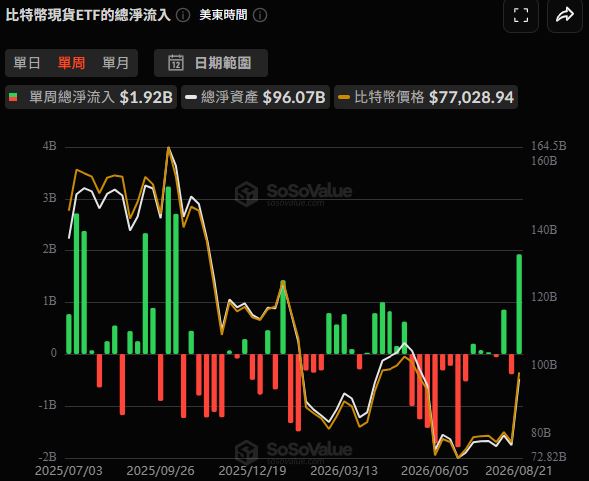Click the 2025/12/19 x-axis date label
The width and height of the screenshot is (589, 481).
252,471
